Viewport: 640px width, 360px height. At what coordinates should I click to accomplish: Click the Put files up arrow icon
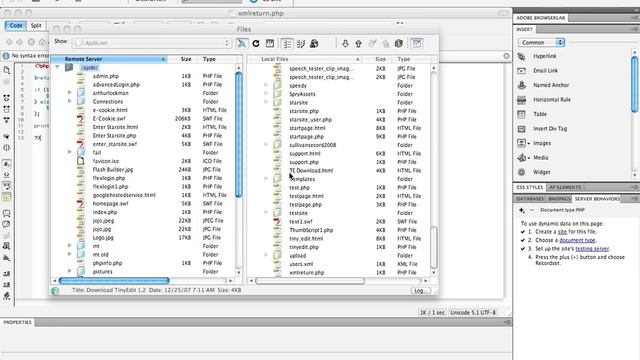click(x=358, y=43)
